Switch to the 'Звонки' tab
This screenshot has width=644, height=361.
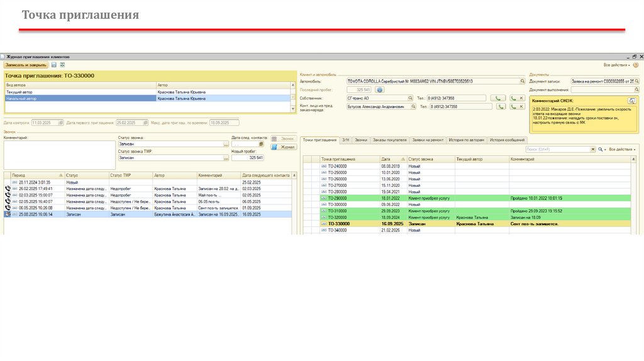tap(360, 140)
